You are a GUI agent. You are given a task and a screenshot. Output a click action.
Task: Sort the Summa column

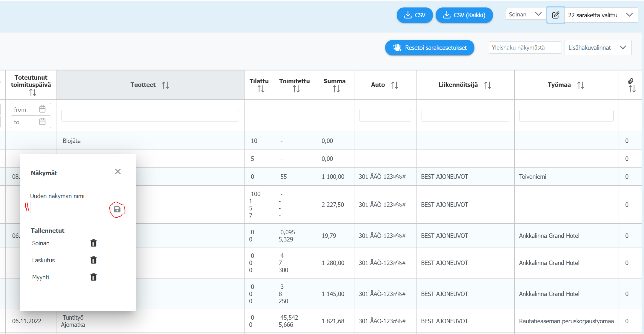pyautogui.click(x=336, y=89)
